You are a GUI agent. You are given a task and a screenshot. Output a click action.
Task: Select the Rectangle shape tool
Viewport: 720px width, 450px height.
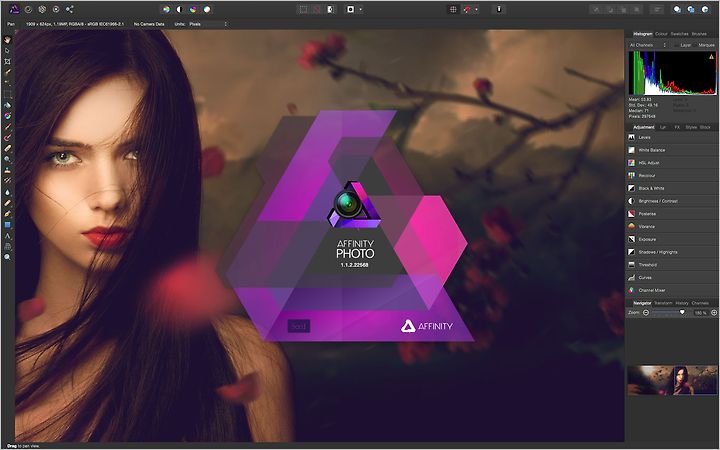(x=7, y=225)
